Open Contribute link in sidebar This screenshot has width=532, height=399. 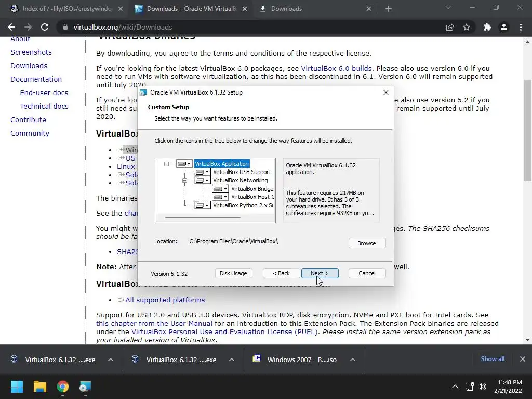point(28,120)
